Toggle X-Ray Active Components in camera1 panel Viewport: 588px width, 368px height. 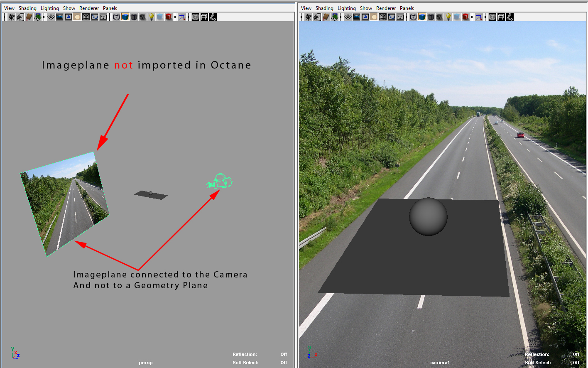pyautogui.click(x=501, y=17)
